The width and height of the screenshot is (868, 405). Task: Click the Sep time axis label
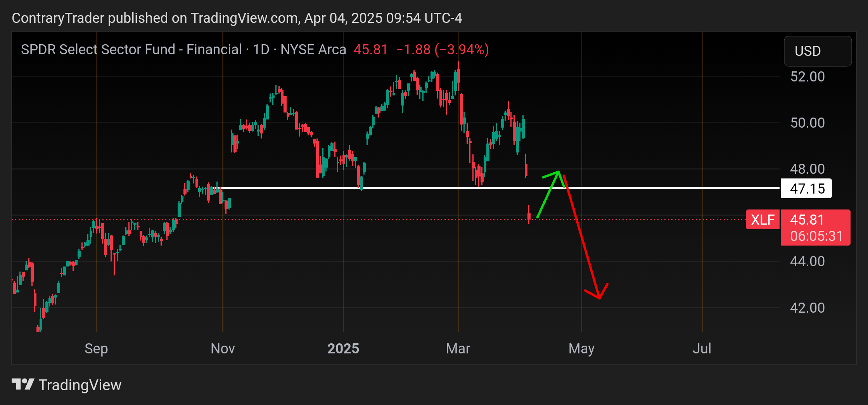96,348
